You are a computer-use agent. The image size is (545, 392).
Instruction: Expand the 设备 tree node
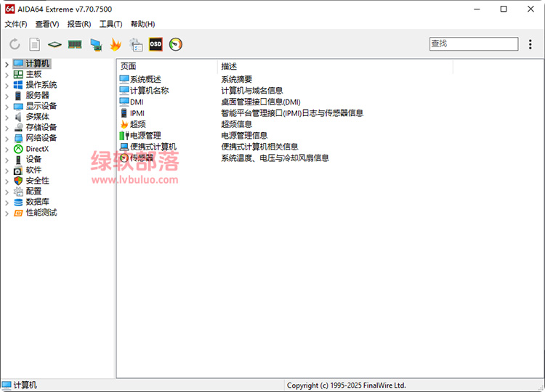[7, 160]
